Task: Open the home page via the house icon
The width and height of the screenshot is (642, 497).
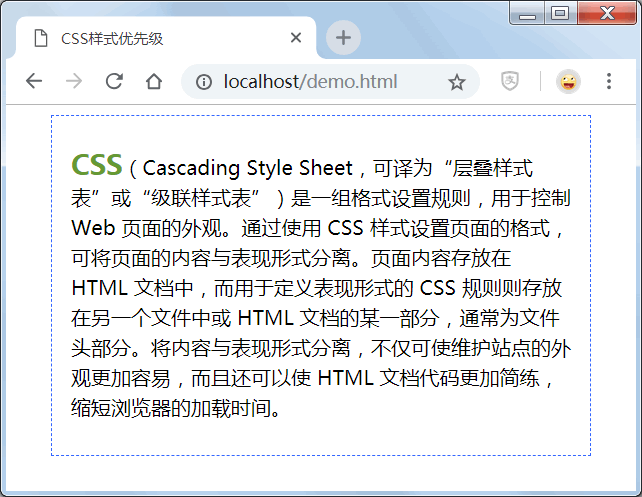Action: point(153,82)
